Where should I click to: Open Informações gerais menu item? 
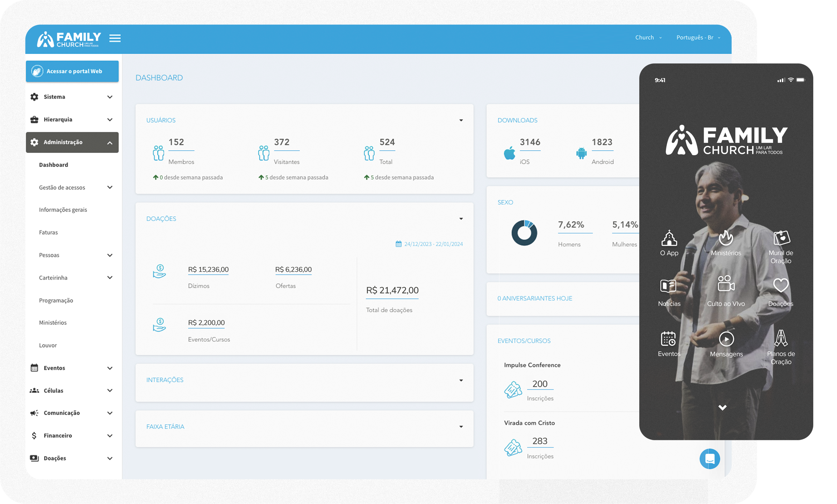tap(63, 210)
